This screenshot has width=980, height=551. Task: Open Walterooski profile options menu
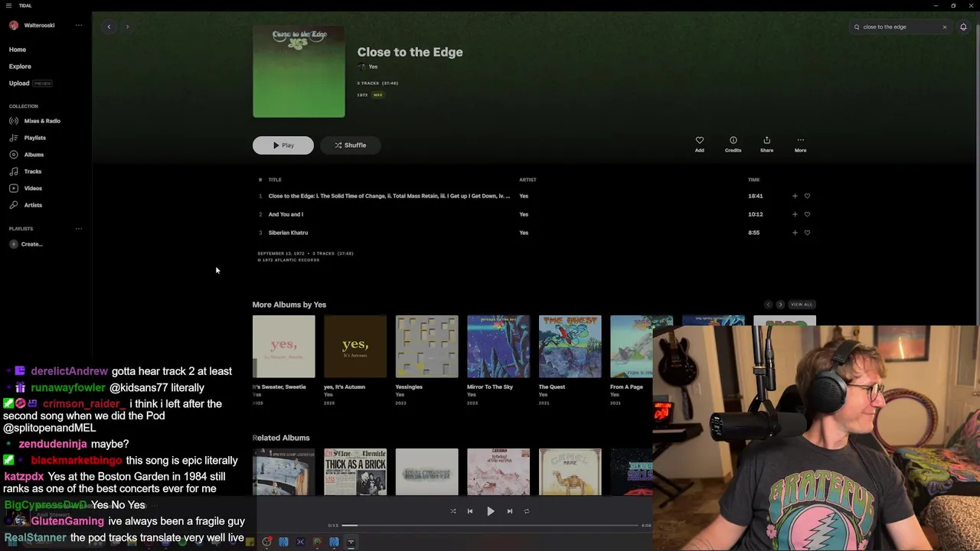tap(78, 25)
